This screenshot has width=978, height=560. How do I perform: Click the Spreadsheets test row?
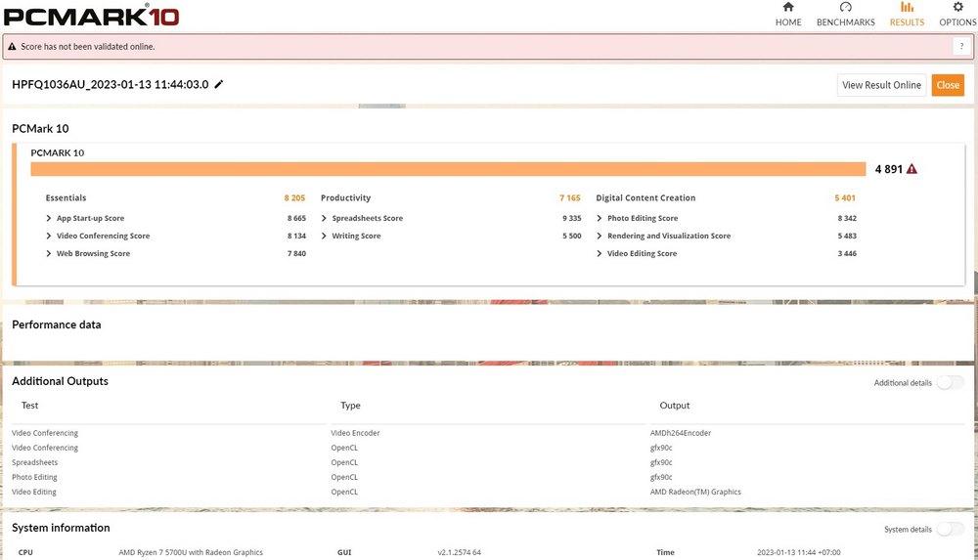pos(35,462)
